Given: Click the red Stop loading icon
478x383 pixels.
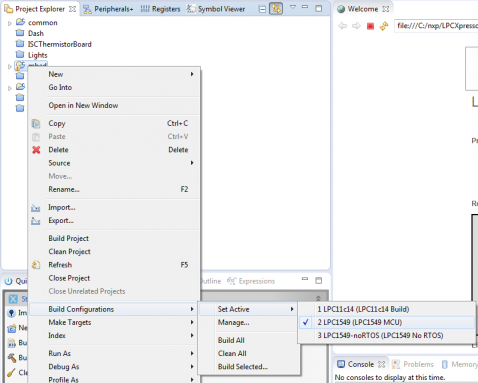Looking at the screenshot, I should tap(370, 26).
